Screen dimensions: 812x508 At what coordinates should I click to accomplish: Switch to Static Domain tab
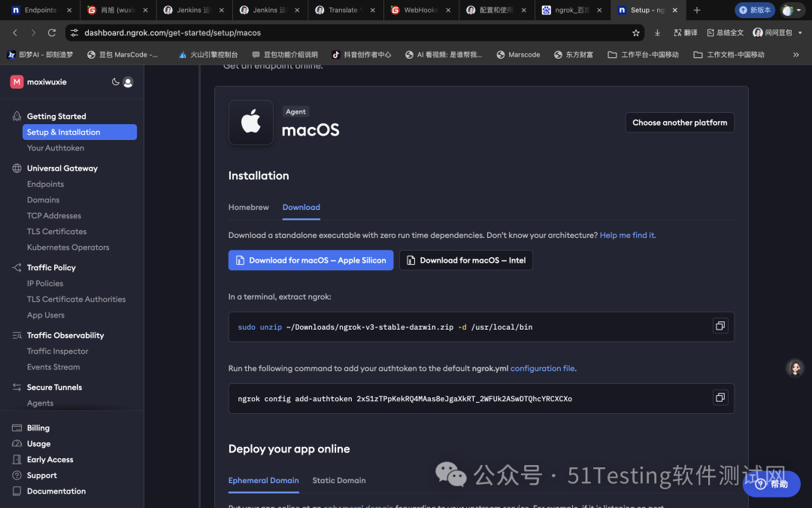(339, 480)
